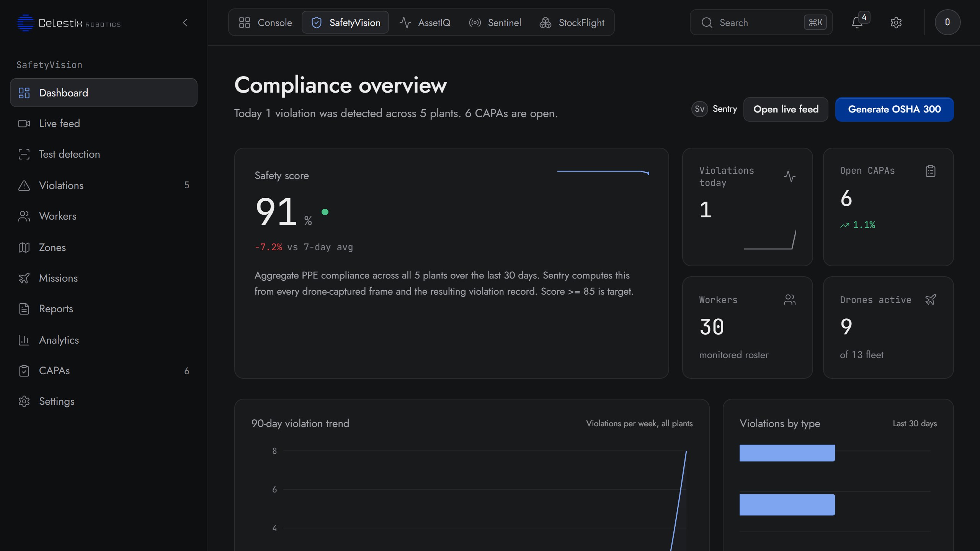Switch to the AssetIQ tab
The height and width of the screenshot is (551, 980).
tap(425, 23)
